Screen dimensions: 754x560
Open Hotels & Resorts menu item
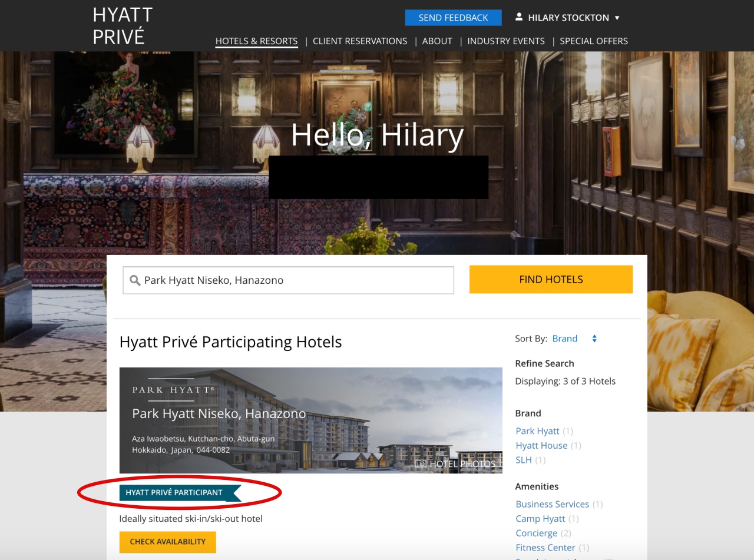(x=257, y=41)
